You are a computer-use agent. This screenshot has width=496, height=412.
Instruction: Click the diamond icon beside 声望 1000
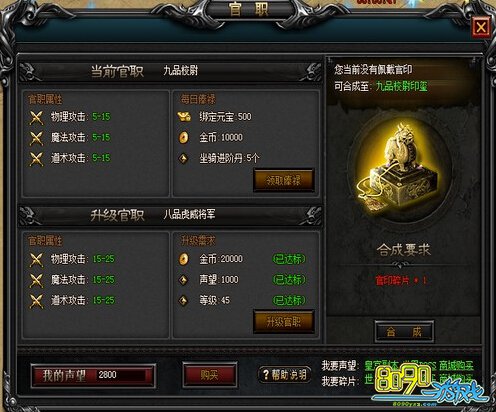(x=184, y=280)
